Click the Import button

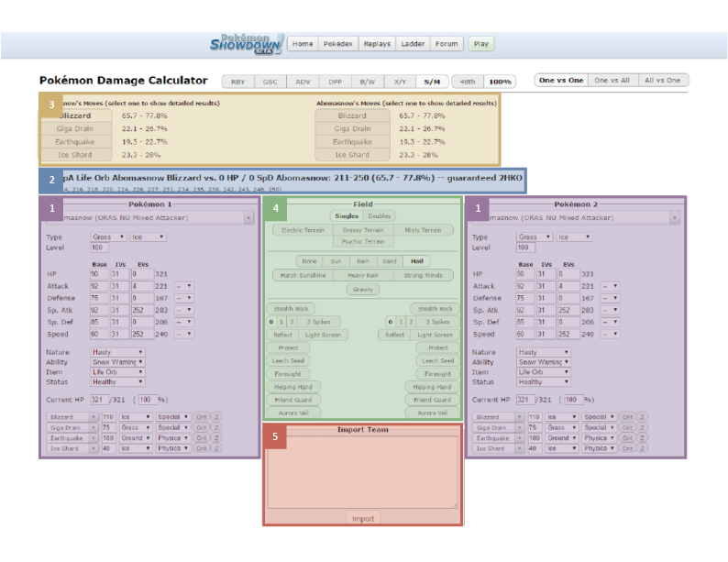tap(363, 518)
